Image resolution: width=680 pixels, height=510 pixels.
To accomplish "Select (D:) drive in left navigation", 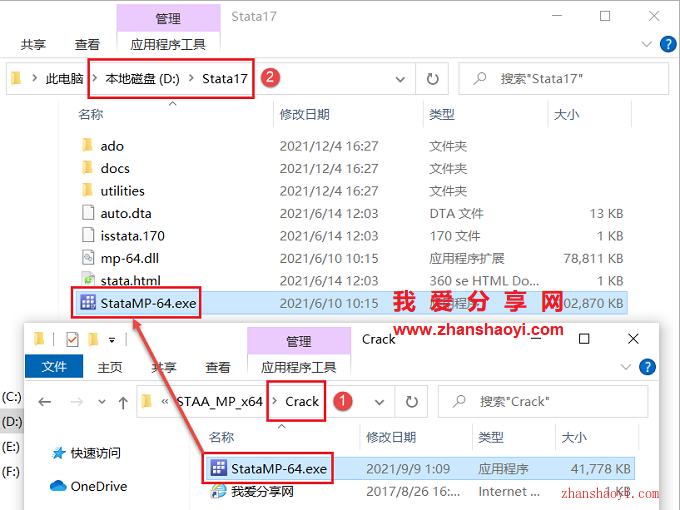I will click(12, 422).
